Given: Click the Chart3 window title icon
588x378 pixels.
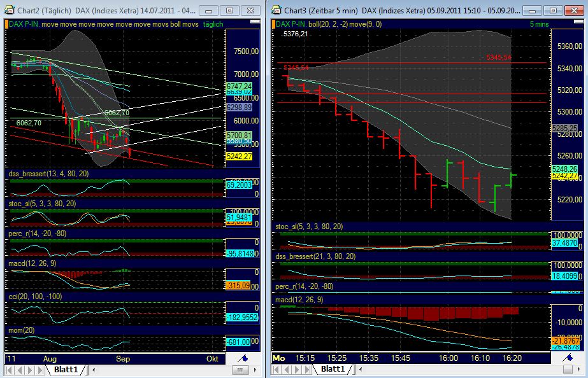Looking at the screenshot, I should [276, 10].
